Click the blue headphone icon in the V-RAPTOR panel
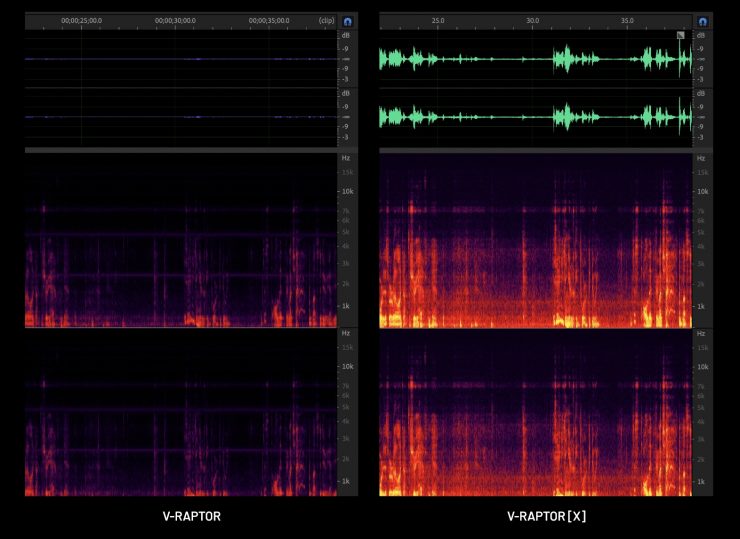 point(347,20)
